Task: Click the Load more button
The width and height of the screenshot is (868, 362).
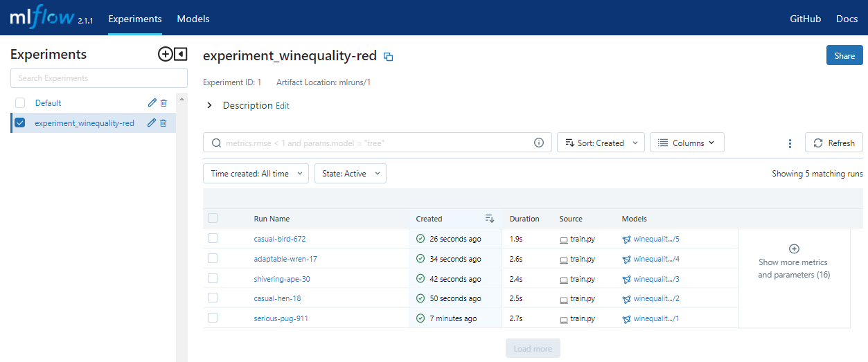Action: [533, 349]
